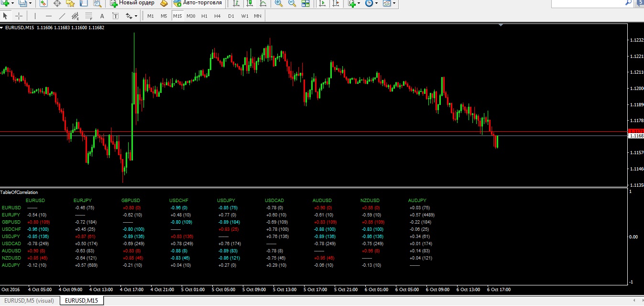Viewport: 644px width, 306px height.
Task: Click the USDCAD row label
Action: 11,243
